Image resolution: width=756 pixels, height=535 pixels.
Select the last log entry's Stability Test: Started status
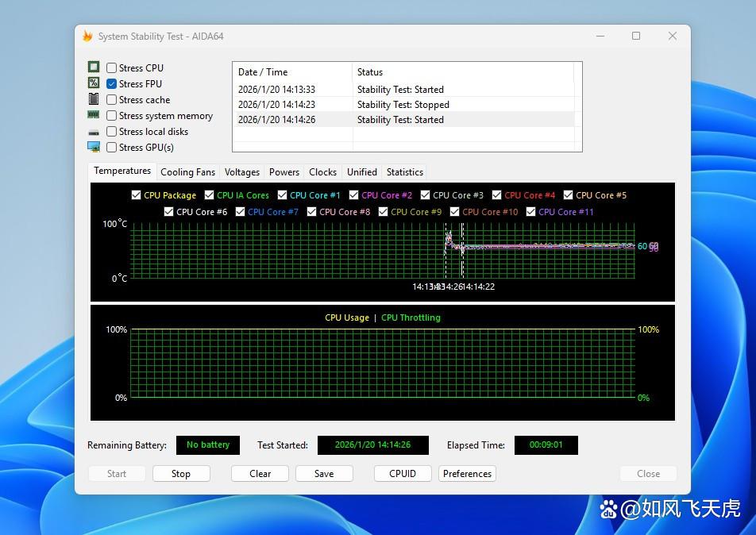point(400,120)
